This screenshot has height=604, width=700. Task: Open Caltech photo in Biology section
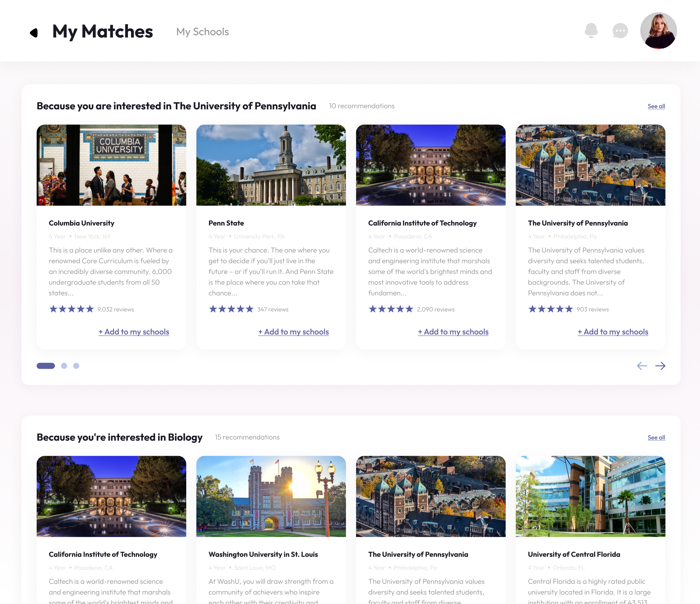point(111,496)
